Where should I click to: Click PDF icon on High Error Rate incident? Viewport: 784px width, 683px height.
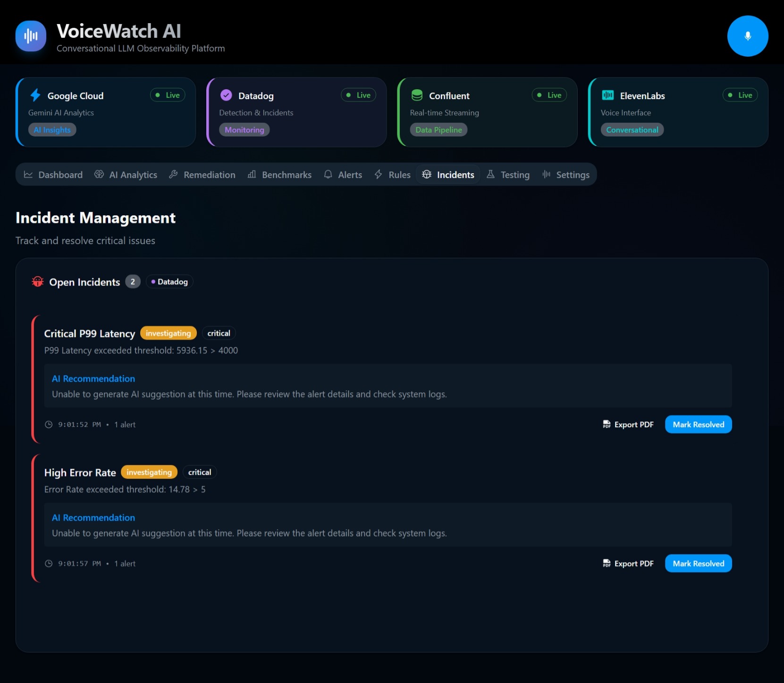coord(607,564)
